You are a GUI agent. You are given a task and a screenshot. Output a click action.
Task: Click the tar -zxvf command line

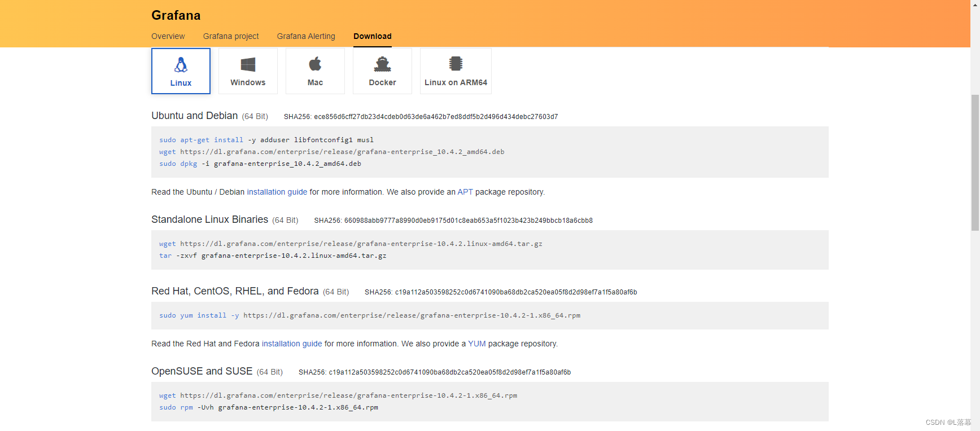pos(273,256)
